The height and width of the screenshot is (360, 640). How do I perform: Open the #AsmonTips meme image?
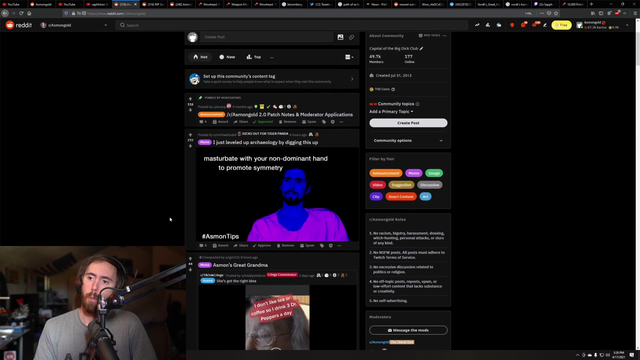277,195
